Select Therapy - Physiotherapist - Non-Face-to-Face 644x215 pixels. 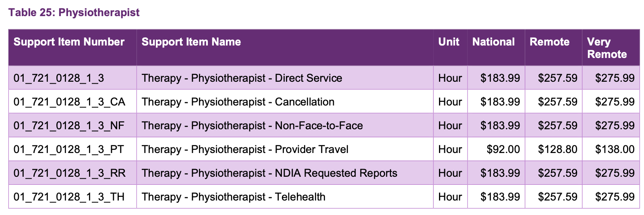252,125
